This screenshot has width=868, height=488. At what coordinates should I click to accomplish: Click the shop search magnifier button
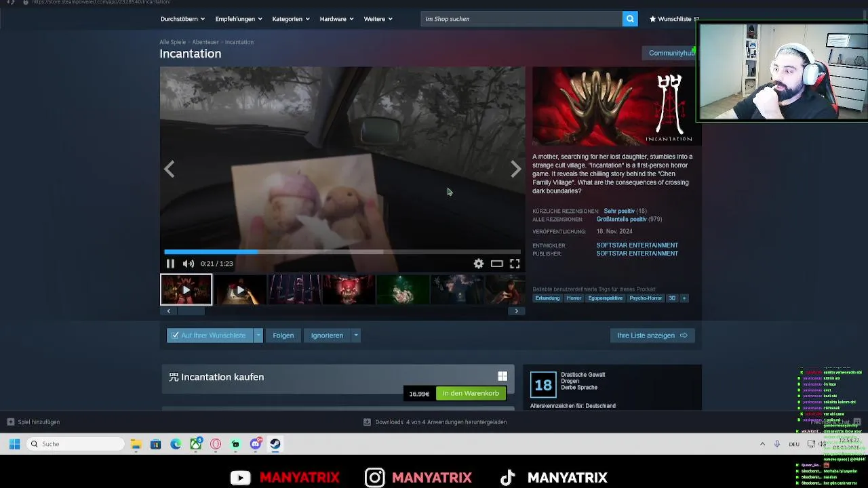pyautogui.click(x=630, y=19)
